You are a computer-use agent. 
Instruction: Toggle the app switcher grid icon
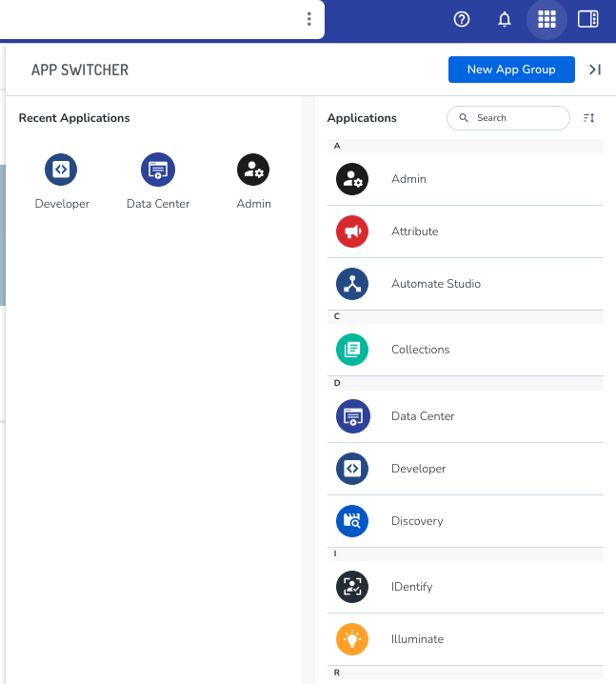(x=546, y=19)
